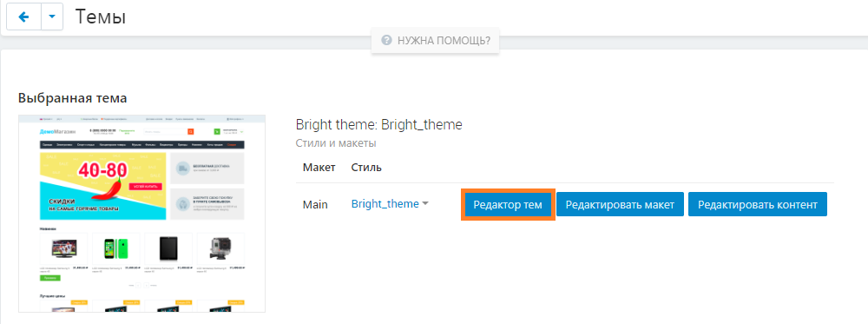The image size is (868, 324).
Task: Click the dark navigation menu bar in preview
Action: point(141,145)
